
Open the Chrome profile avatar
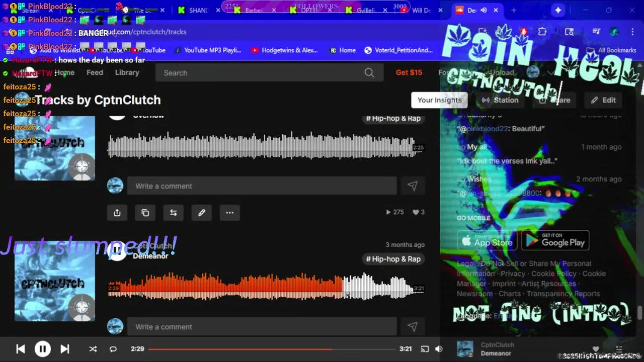click(x=614, y=32)
